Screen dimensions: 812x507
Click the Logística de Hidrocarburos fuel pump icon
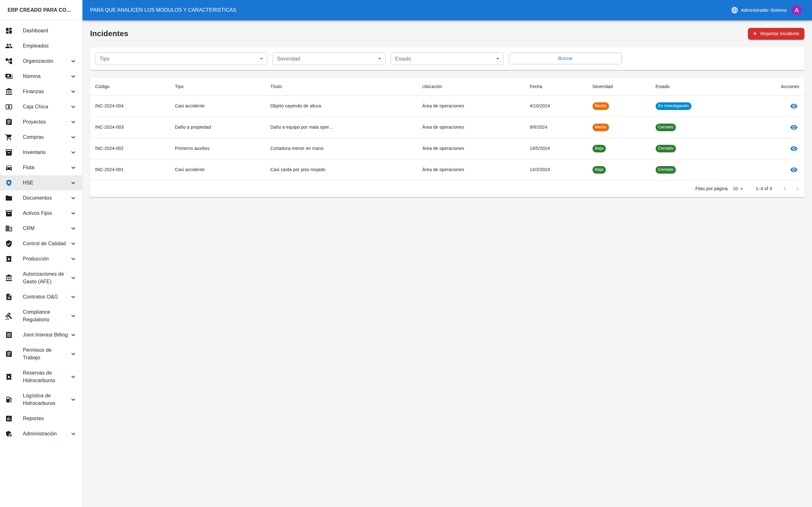(9, 399)
